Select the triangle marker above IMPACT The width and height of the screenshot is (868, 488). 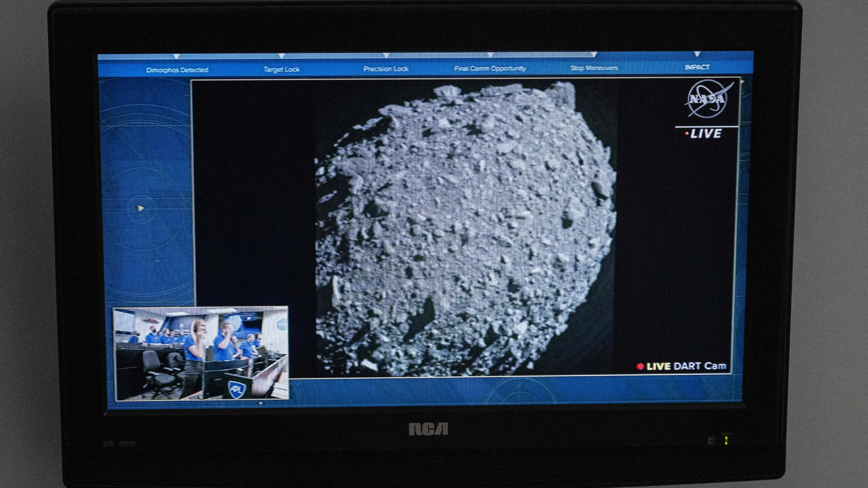coord(697,54)
